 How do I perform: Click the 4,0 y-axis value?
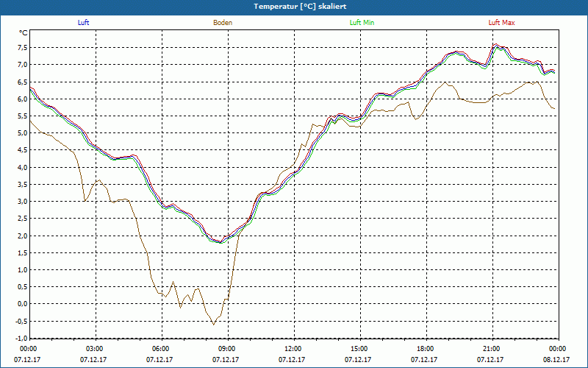coord(22,168)
